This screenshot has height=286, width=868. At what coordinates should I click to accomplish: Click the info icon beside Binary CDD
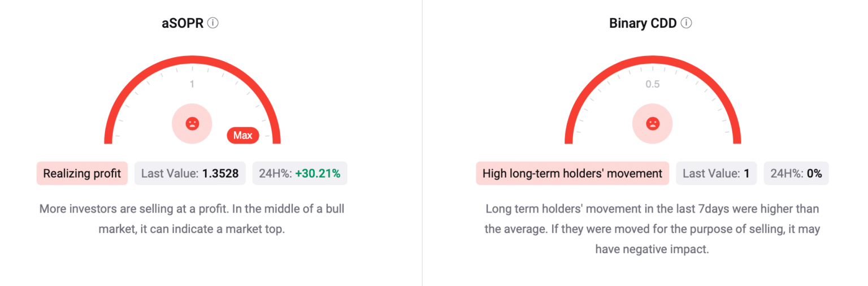pyautogui.click(x=687, y=23)
